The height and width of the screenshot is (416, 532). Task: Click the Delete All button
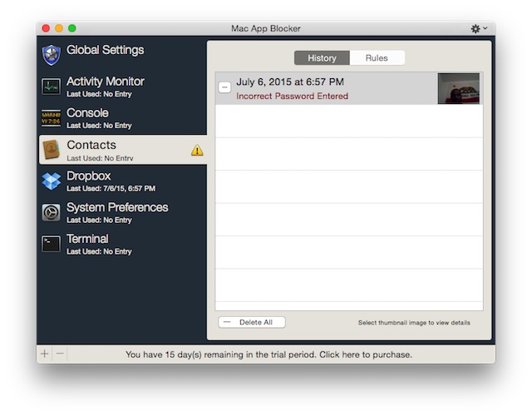pyautogui.click(x=252, y=322)
